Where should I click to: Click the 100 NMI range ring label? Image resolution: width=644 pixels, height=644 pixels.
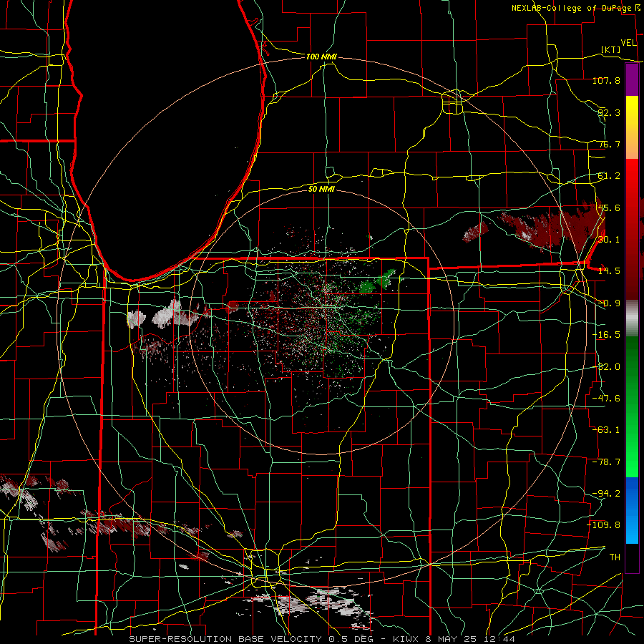pyautogui.click(x=321, y=57)
